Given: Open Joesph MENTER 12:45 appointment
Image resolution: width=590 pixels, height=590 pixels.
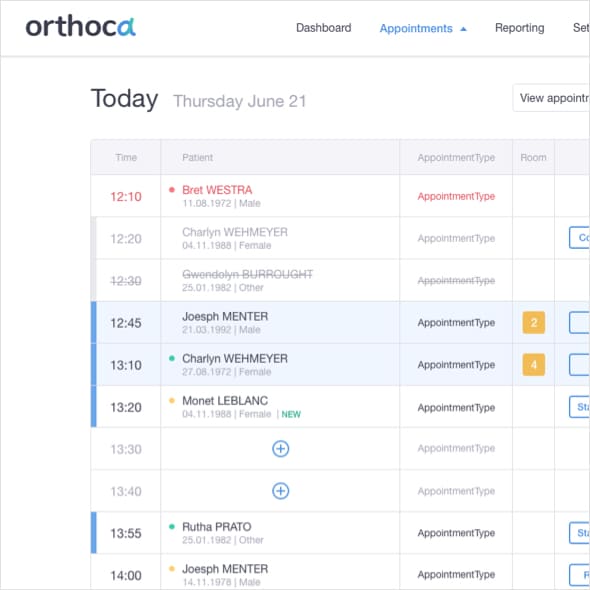Looking at the screenshot, I should [225, 316].
